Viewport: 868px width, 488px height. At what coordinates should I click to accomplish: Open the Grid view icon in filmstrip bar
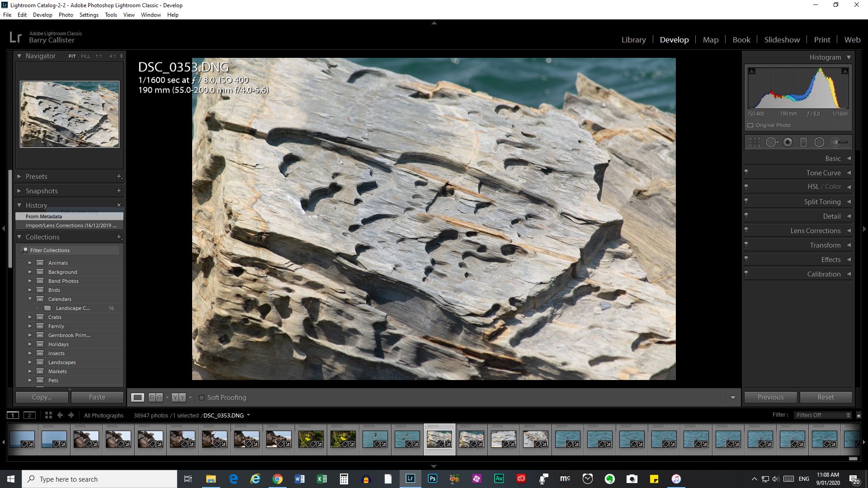(x=48, y=415)
